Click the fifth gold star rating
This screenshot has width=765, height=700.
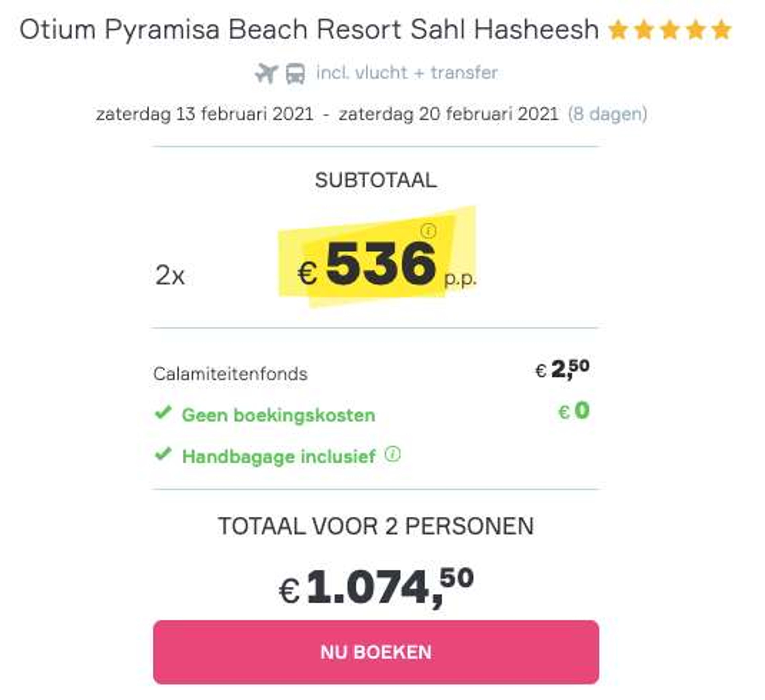coord(721,30)
